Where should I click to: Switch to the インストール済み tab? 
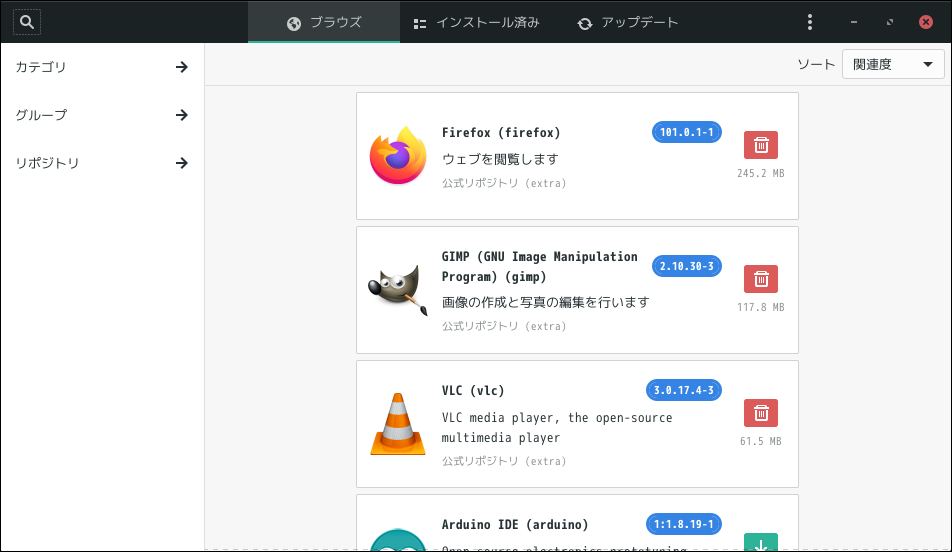point(476,22)
